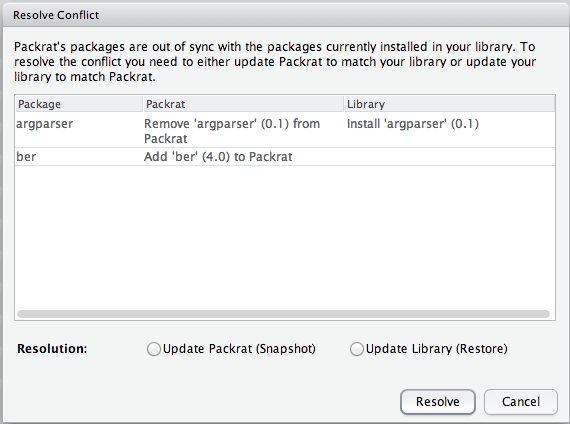Image resolution: width=570 pixels, height=424 pixels.
Task: Click the Resolve button
Action: pos(438,401)
